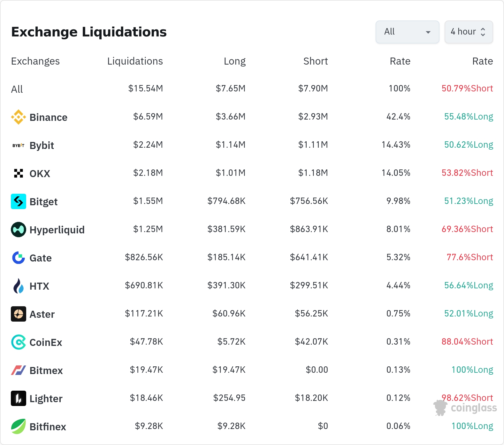Click the Hyperliquid logo icon
The height and width of the screenshot is (445, 504).
pos(19,230)
